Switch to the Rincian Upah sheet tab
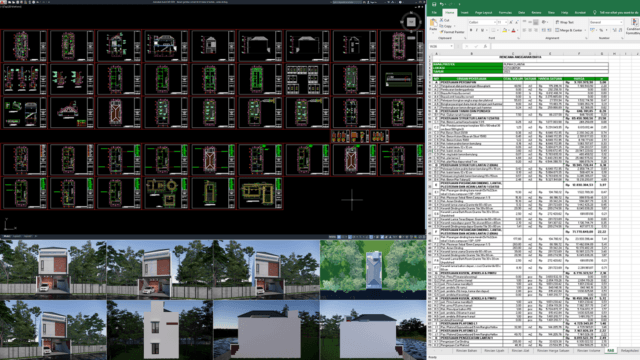Image resolution: width=640 pixels, height=360 pixels. [494, 351]
